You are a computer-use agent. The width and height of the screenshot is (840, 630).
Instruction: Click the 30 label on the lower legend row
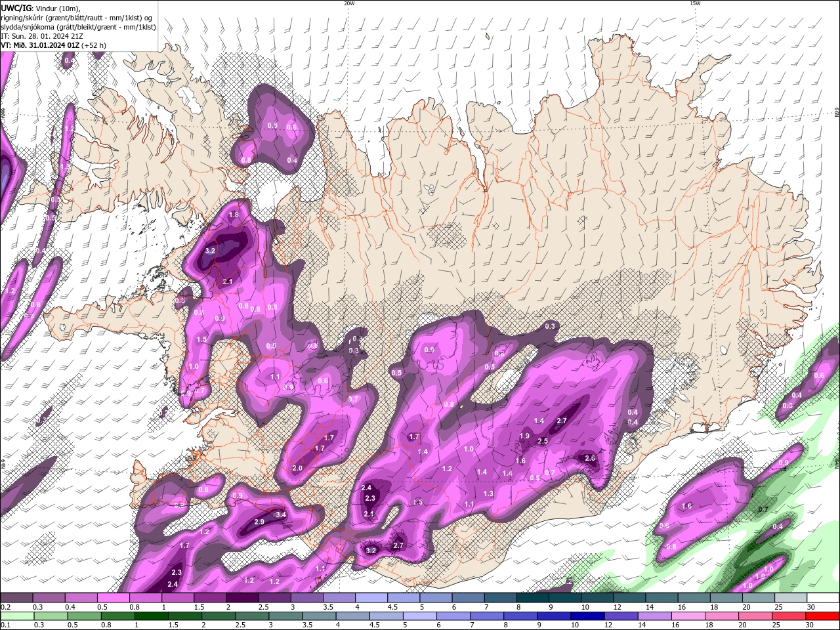[x=811, y=625]
